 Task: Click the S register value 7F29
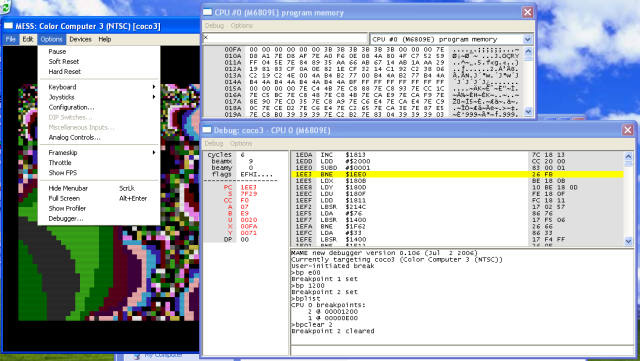click(x=249, y=194)
